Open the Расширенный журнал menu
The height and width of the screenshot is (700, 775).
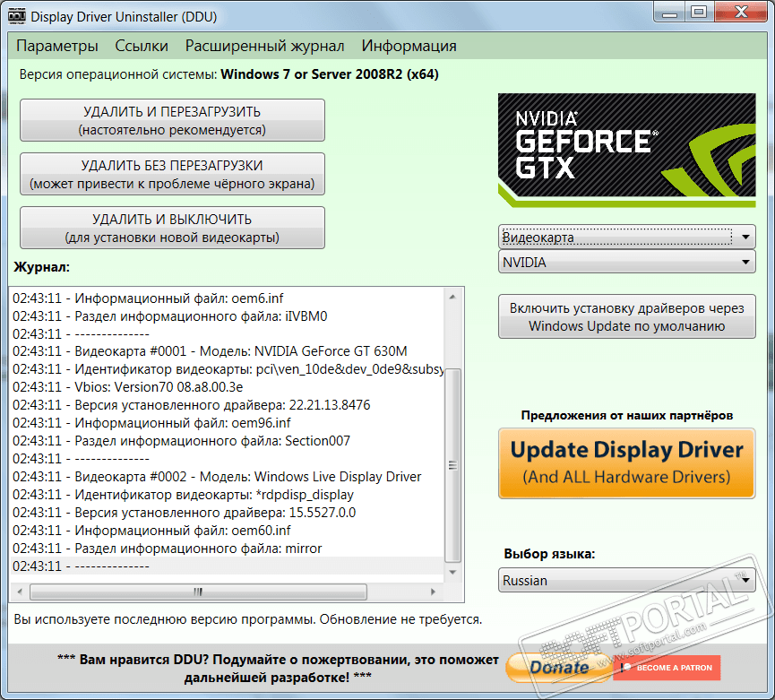point(264,46)
